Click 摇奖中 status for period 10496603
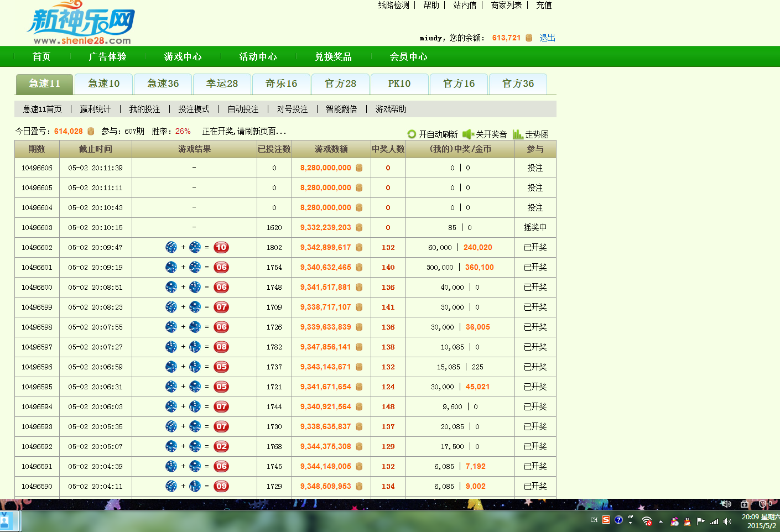The width and height of the screenshot is (780, 532). point(535,227)
